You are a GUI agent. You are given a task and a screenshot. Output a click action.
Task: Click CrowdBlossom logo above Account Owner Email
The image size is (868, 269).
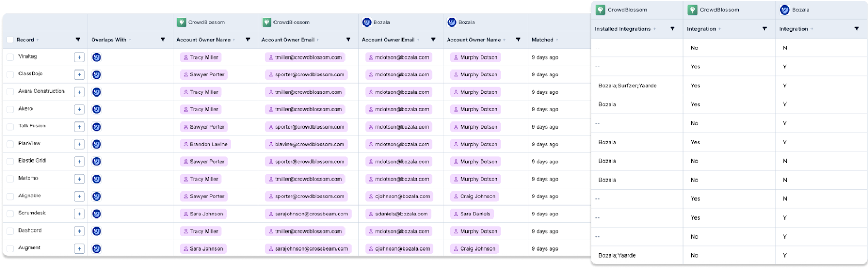[x=266, y=22]
